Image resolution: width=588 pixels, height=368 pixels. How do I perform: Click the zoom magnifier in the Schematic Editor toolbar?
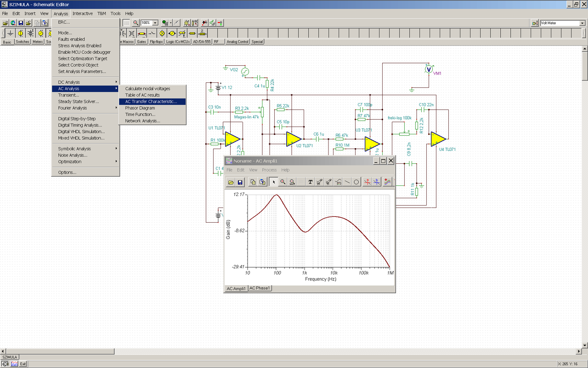136,23
